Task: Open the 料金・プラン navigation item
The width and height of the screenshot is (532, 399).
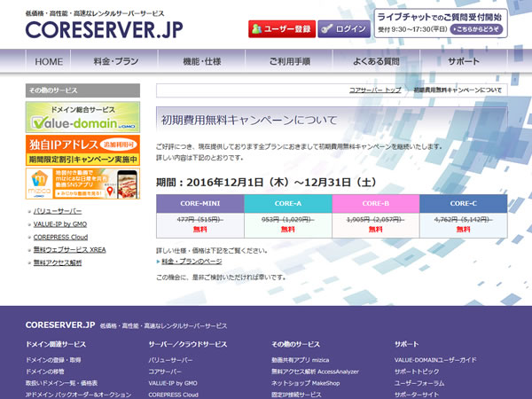Action: tap(116, 61)
